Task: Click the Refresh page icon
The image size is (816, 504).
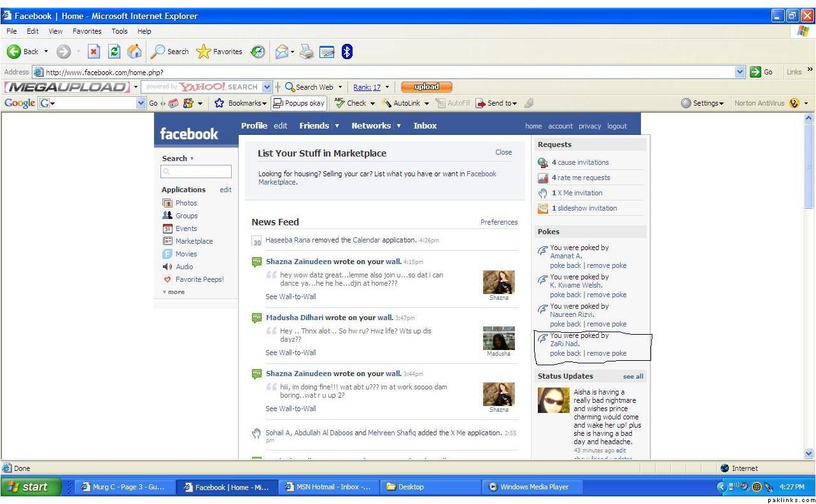Action: (115, 52)
